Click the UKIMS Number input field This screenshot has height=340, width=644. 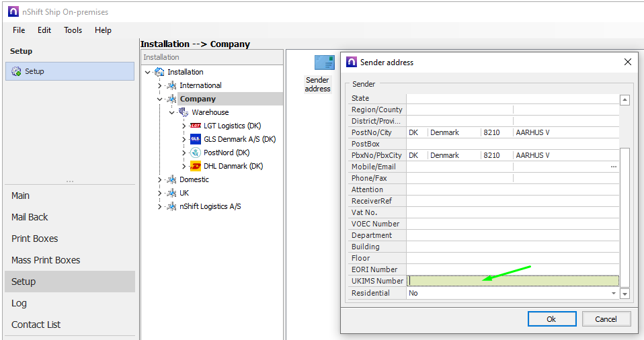tap(513, 281)
